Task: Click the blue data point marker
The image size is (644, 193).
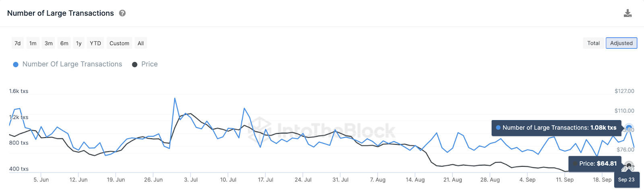Action: 629,128
